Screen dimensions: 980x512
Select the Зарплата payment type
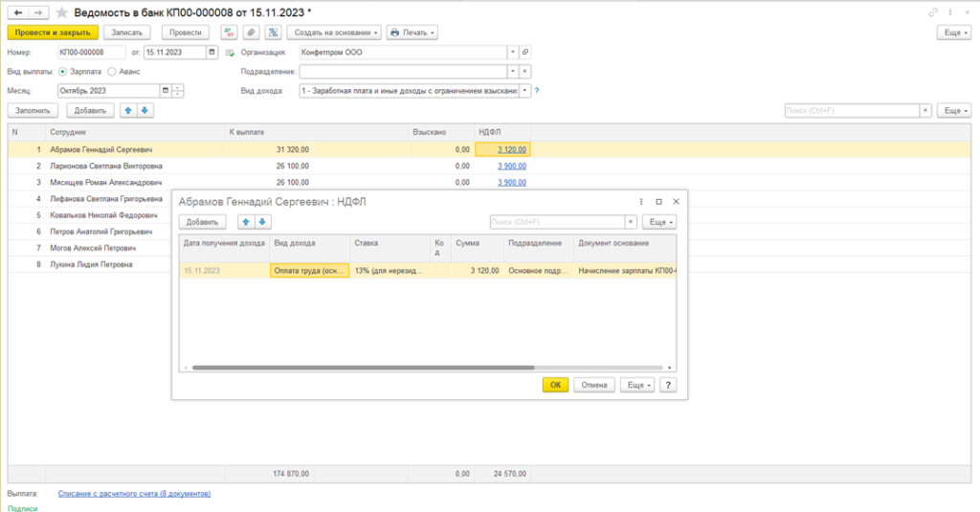click(x=63, y=71)
